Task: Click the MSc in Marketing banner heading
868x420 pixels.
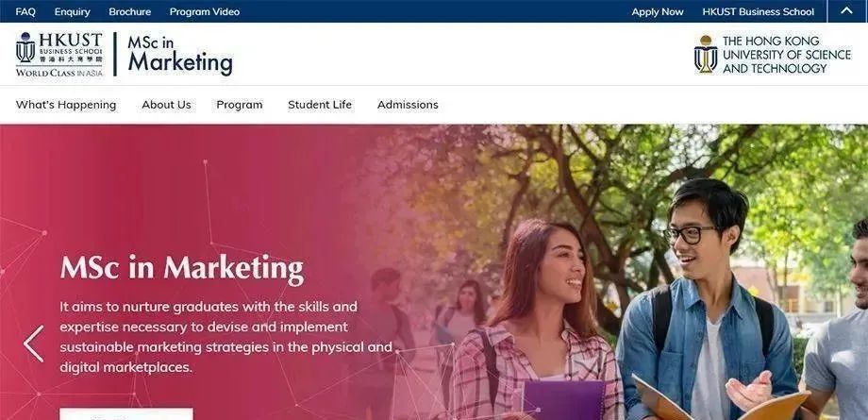Action: click(x=182, y=269)
